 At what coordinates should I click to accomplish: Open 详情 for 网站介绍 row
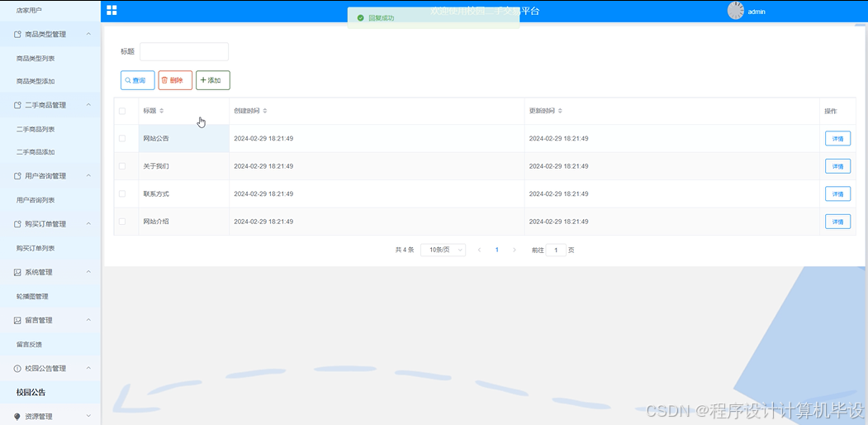[837, 222]
